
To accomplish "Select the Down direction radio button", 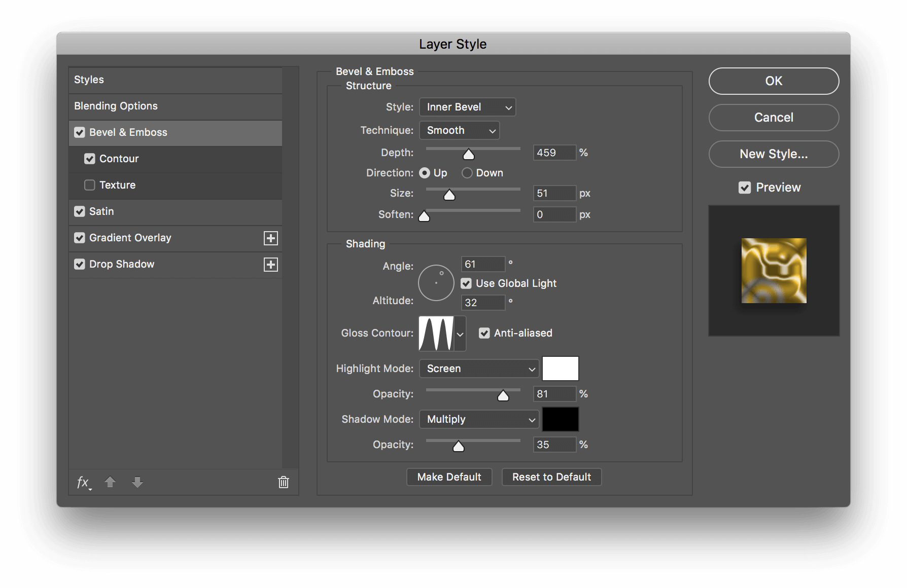I will (467, 173).
